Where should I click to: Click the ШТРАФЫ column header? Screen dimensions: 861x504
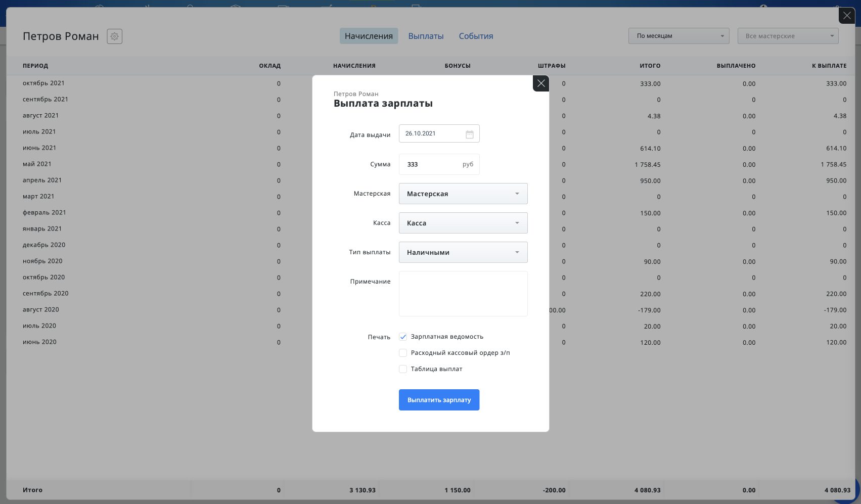(552, 66)
